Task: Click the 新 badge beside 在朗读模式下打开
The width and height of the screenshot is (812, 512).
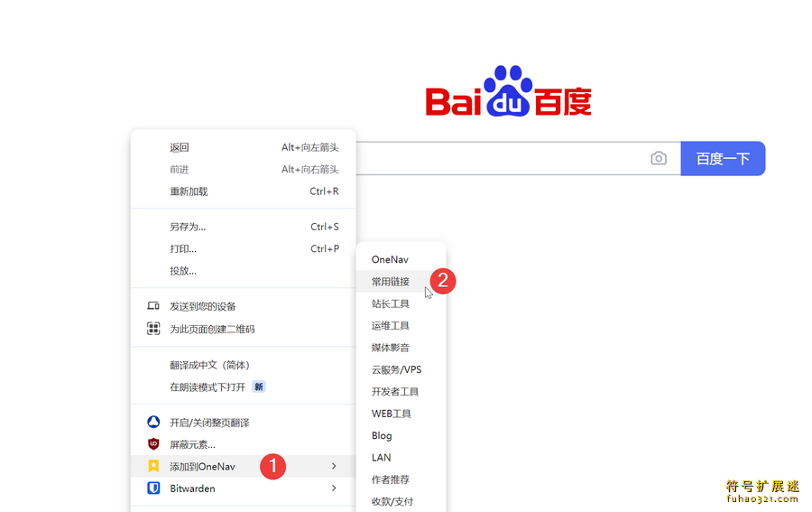Action: [x=258, y=386]
